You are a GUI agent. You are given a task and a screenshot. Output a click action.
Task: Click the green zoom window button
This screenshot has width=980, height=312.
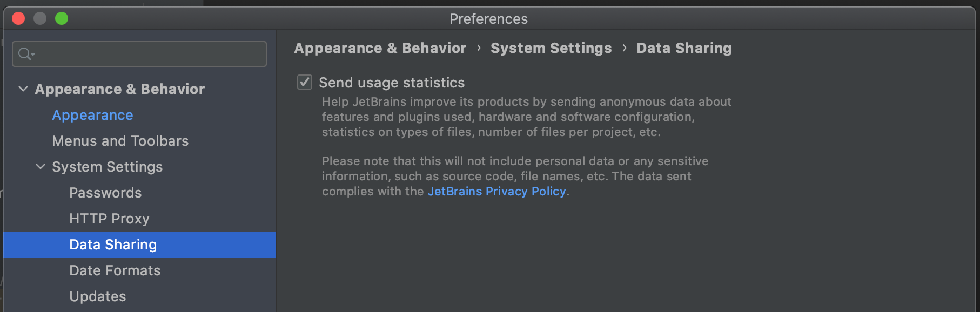tap(62, 18)
